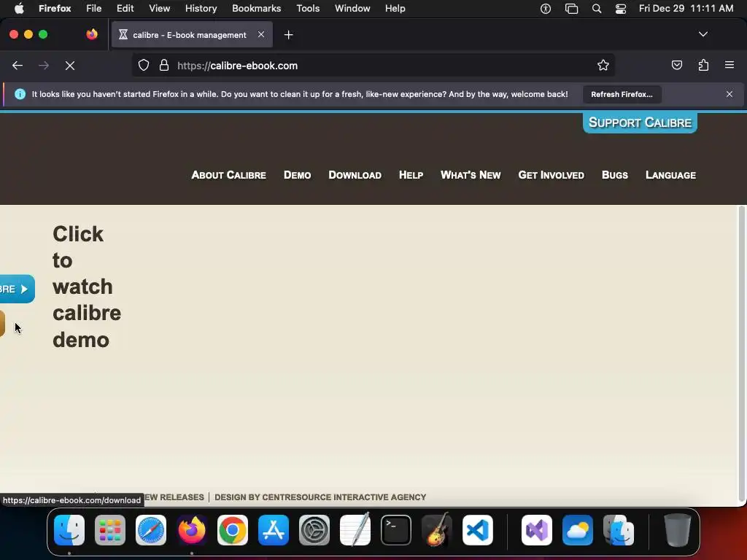This screenshot has height=560, width=747.
Task: Open Finder from the dock
Action: (x=69, y=530)
